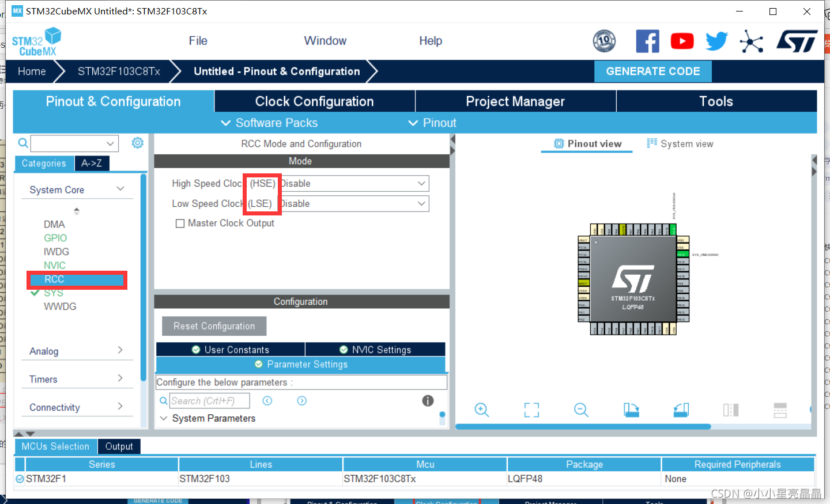The width and height of the screenshot is (830, 504).
Task: Rotate the chip view counterclockwise
Action: point(681,410)
